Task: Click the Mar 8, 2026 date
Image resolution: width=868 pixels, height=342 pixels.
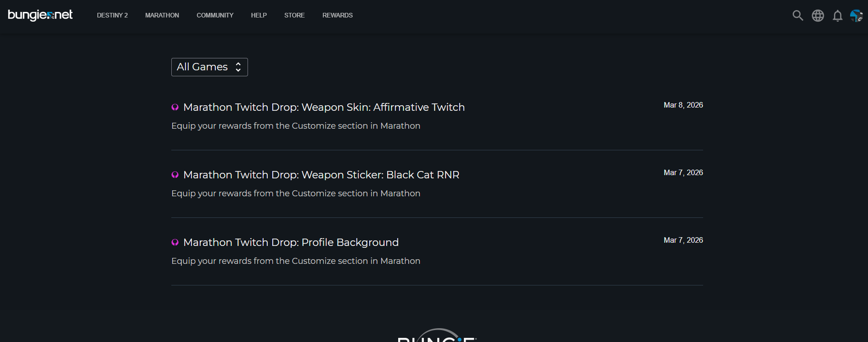Action: 683,105
